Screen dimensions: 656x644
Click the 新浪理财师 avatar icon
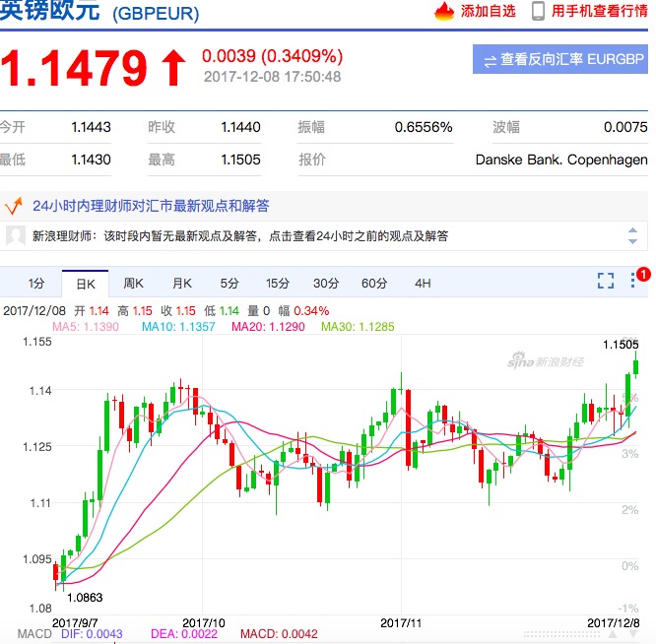15,236
